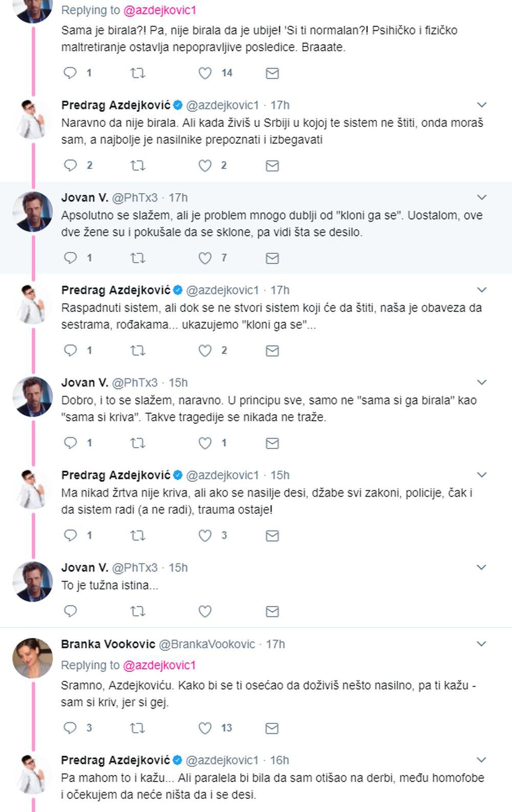Screen dimensions: 512x812
Task: Send Branka Vookovic's tweet via direct message
Action: click(272, 728)
